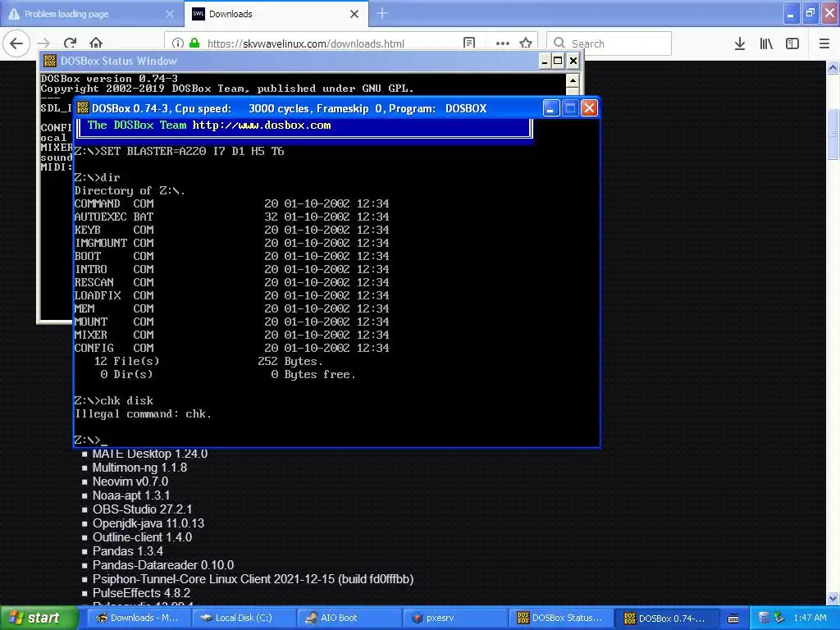Open the page actions three-dots menu
The width and height of the screenshot is (840, 630).
click(x=503, y=43)
